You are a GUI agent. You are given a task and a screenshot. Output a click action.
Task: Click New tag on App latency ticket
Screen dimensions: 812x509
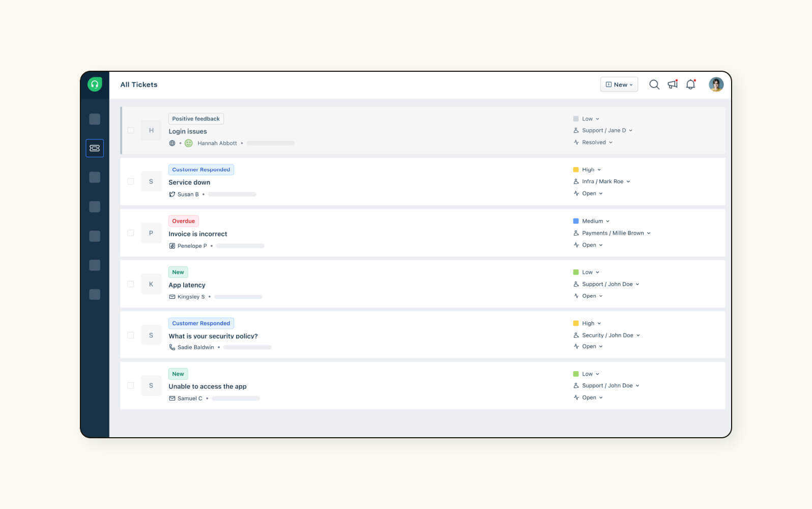pyautogui.click(x=178, y=272)
